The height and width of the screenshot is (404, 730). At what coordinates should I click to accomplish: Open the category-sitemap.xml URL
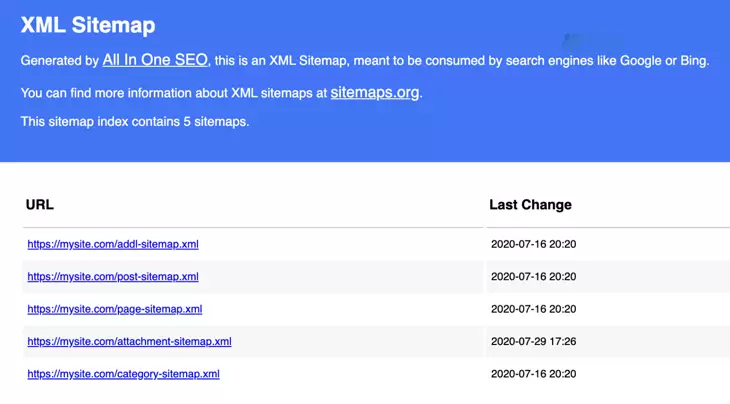[x=123, y=374]
